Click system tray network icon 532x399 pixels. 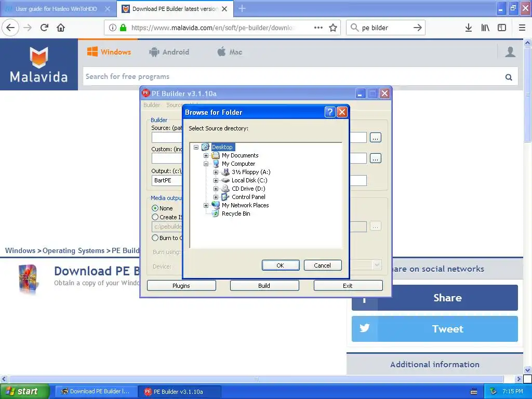pos(493,391)
